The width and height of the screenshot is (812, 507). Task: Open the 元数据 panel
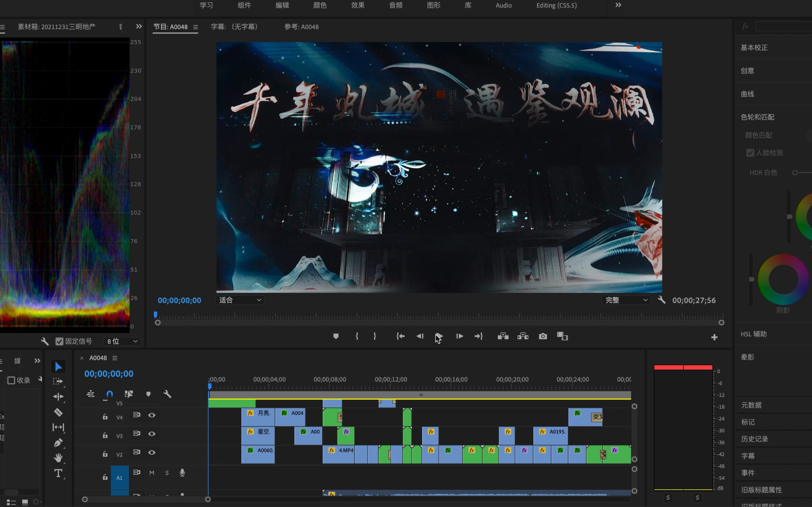coord(751,405)
